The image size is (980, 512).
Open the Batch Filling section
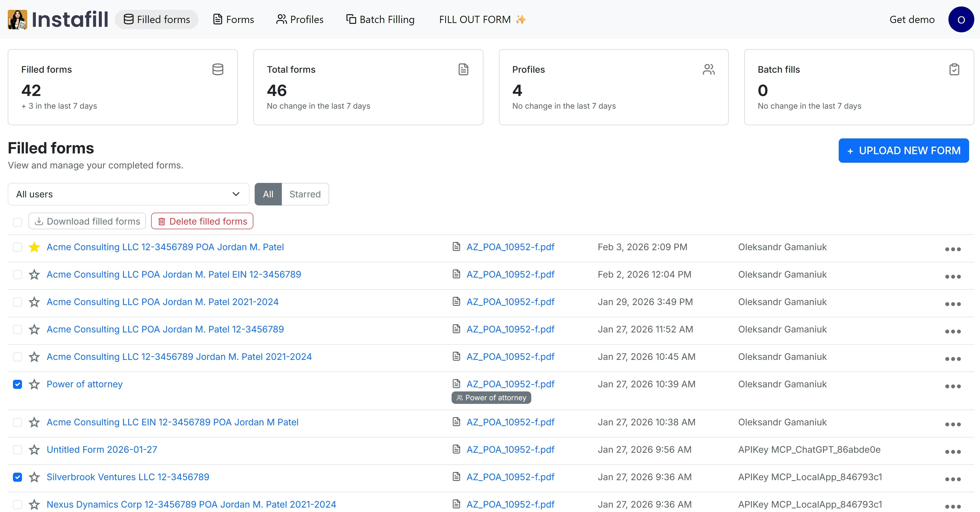[x=380, y=19]
